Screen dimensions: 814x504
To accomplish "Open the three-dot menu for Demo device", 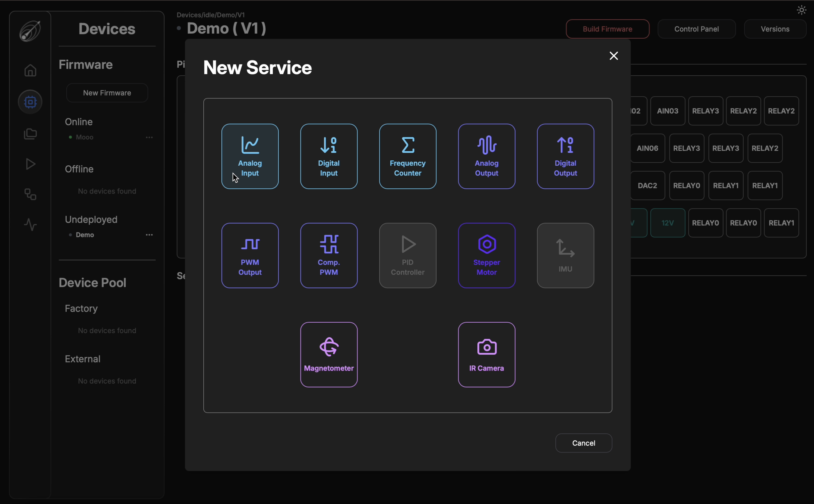I will (149, 235).
